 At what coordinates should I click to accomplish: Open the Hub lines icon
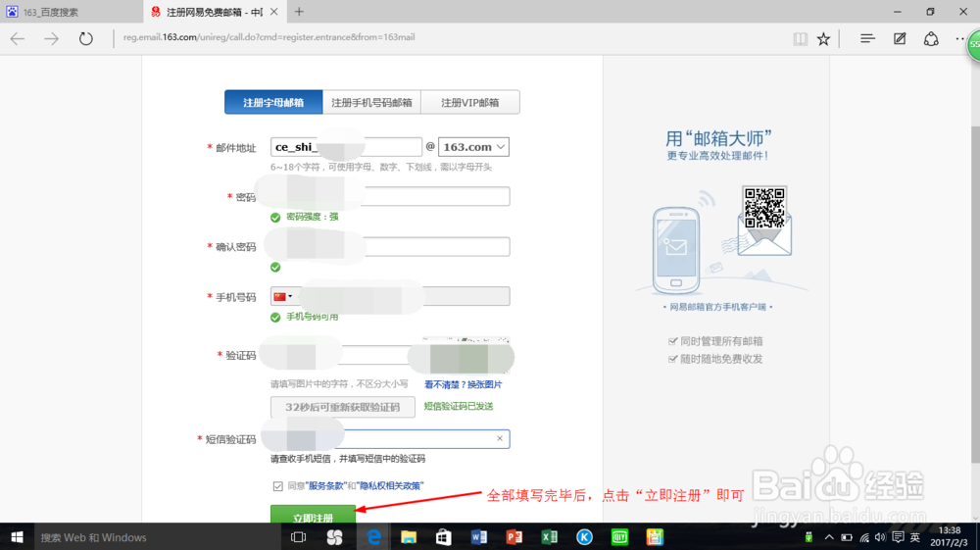(867, 39)
